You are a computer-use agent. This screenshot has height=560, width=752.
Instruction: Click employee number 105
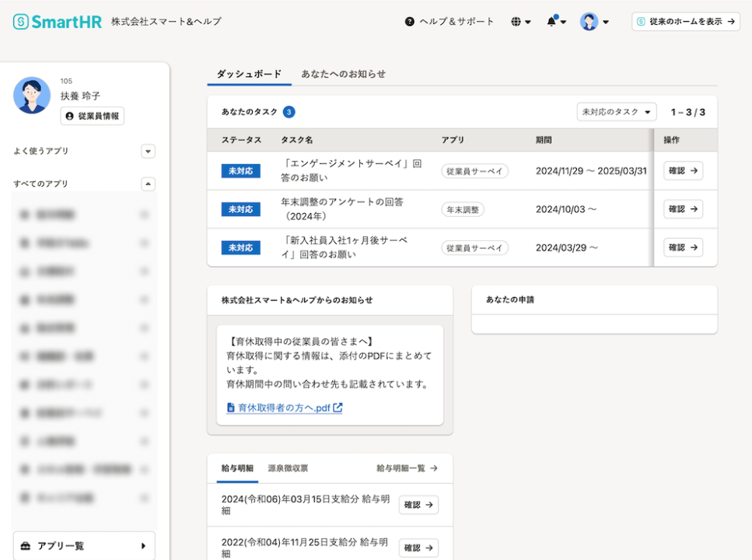pos(66,81)
